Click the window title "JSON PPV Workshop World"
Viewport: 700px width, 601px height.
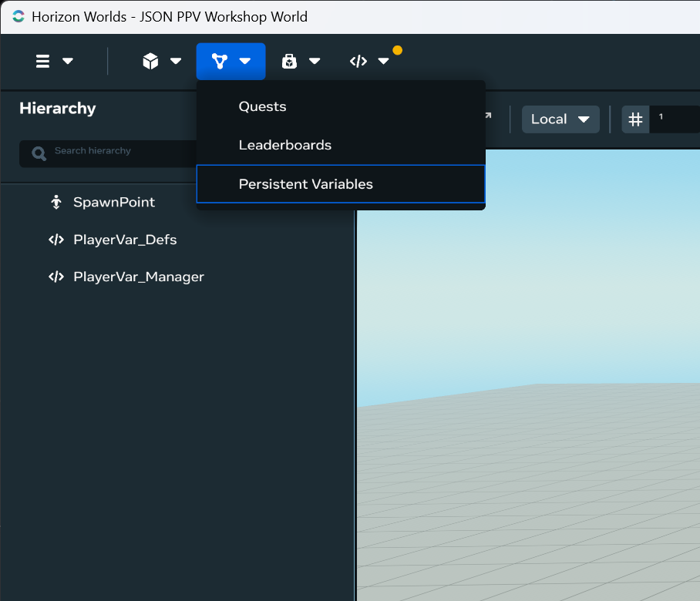coord(224,17)
